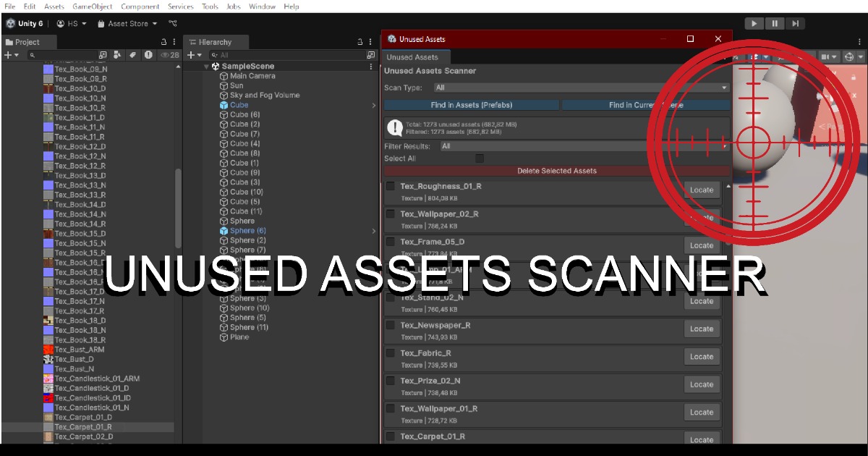Check the Tex_Wallpaper_02_R checkbox
This screenshot has width=868, height=456.
tap(391, 214)
